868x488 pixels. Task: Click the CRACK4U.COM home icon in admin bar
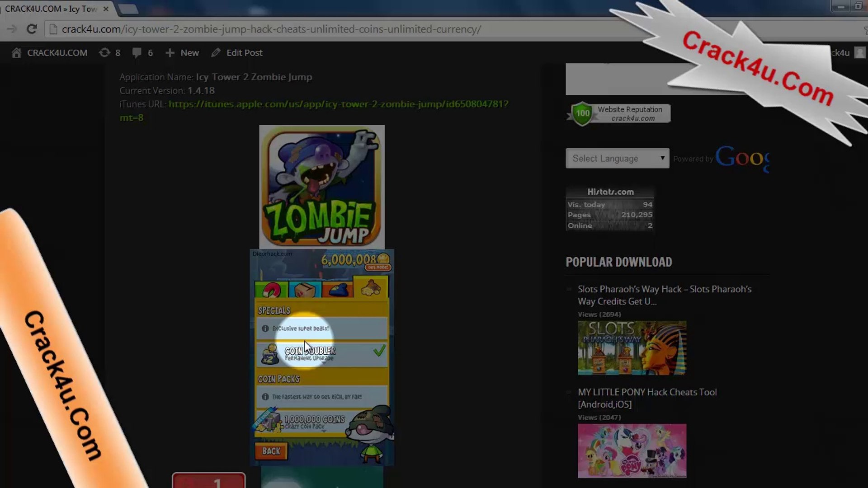[17, 53]
